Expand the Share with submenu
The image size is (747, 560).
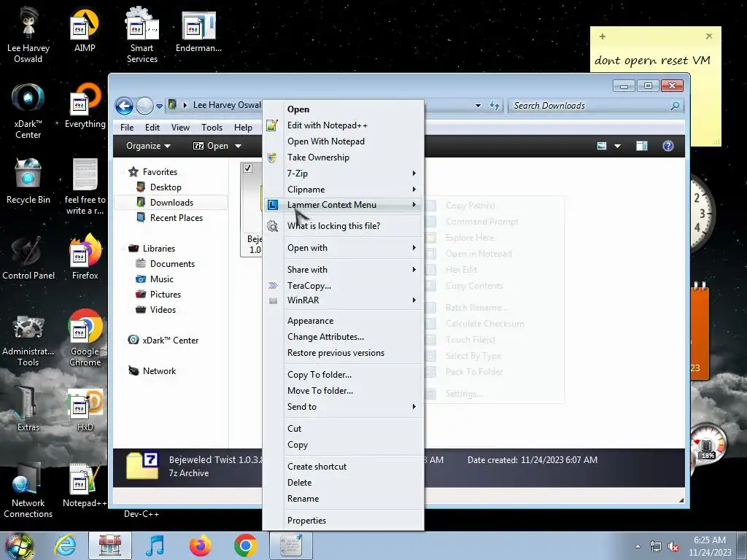tap(343, 270)
